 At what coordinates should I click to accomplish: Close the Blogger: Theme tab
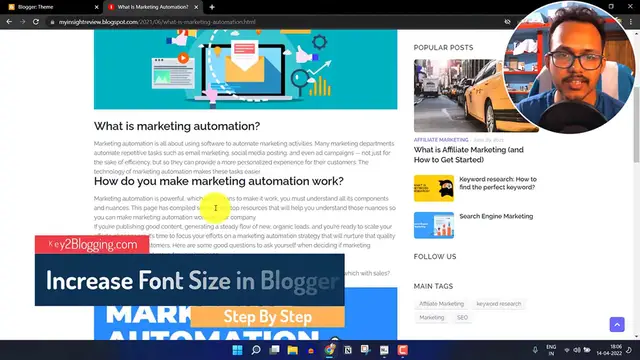[x=96, y=7]
